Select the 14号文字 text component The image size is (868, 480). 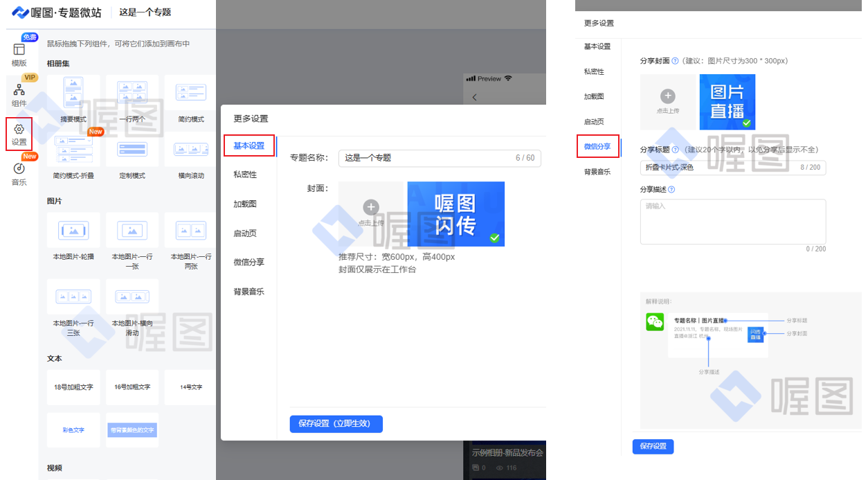[x=191, y=387]
